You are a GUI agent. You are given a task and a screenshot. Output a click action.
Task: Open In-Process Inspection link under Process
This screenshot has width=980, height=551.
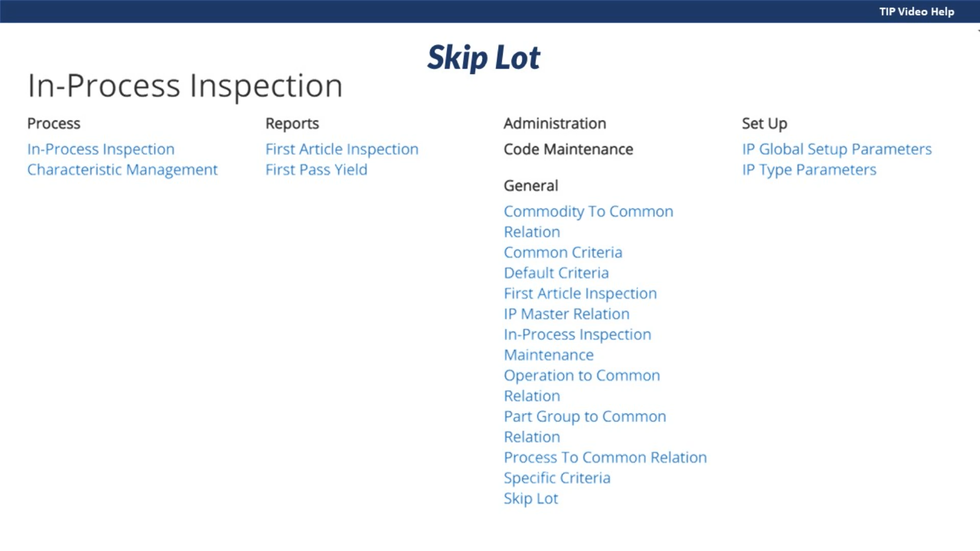click(x=101, y=149)
